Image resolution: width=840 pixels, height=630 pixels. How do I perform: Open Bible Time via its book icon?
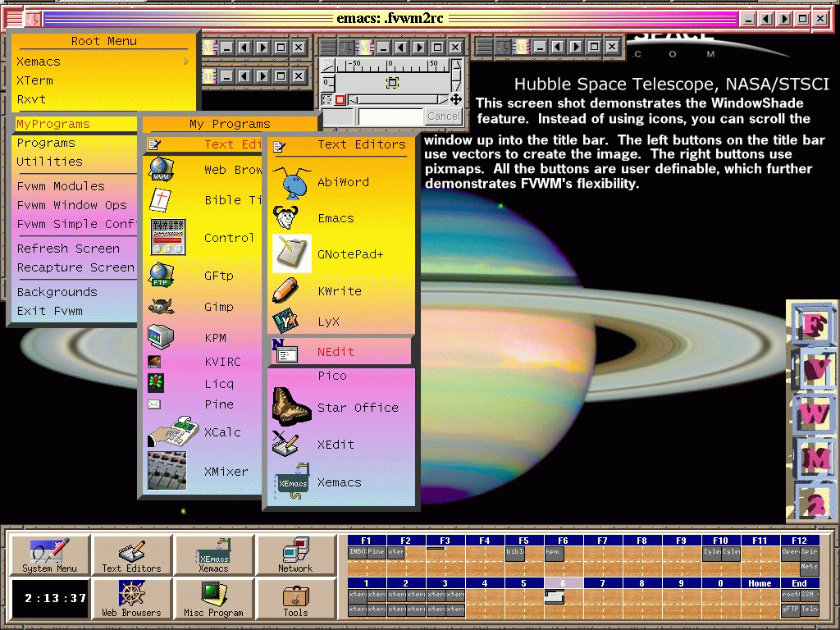(x=160, y=200)
